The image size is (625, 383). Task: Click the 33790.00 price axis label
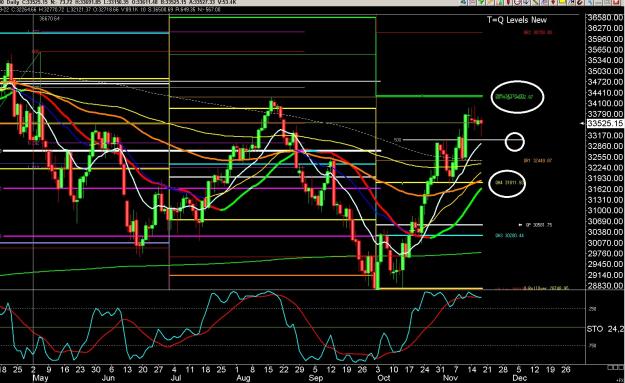pos(605,114)
